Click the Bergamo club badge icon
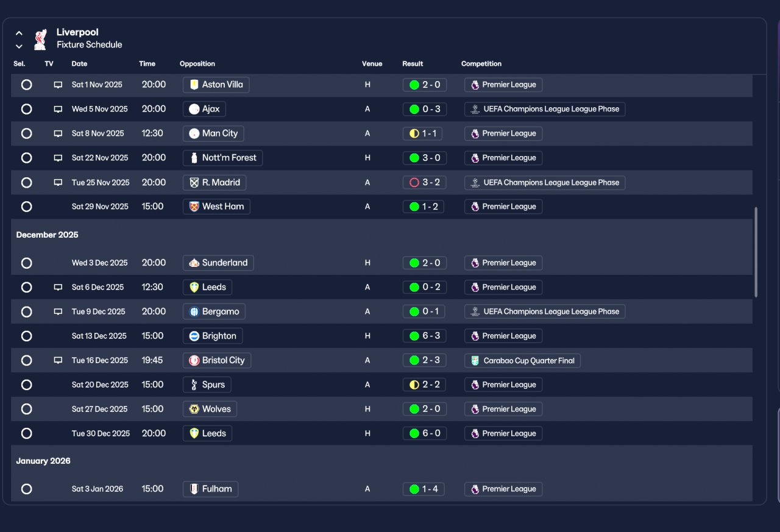Screen dimensions: 780x532 [x=194, y=311]
